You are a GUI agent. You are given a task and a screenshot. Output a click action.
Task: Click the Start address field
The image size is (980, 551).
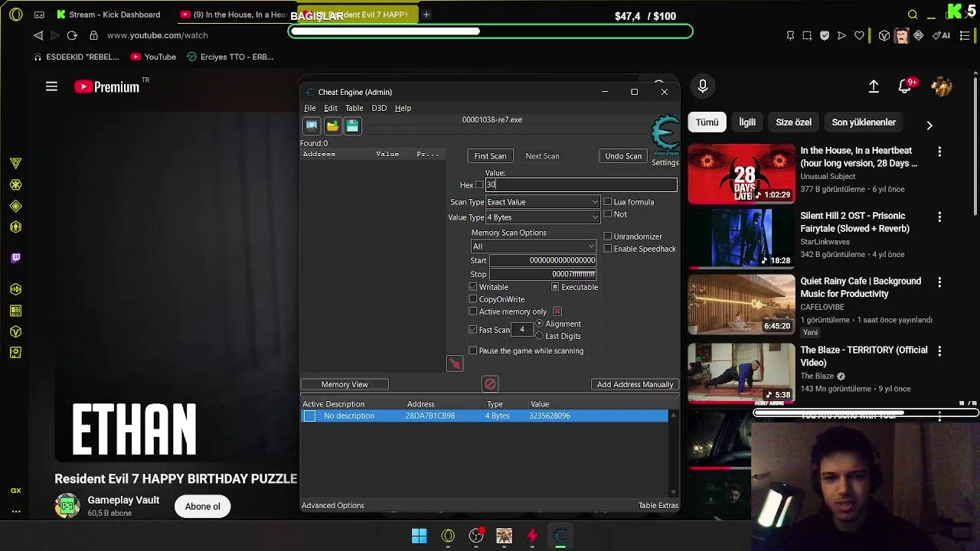(543, 260)
